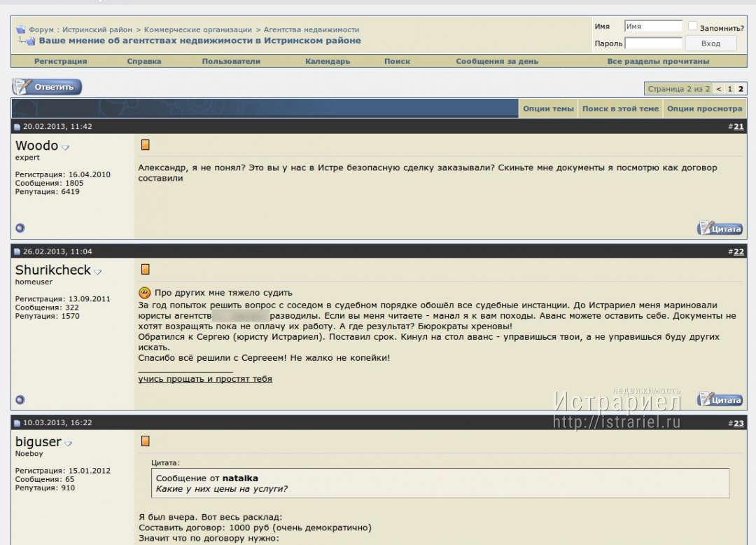Viewport: 756px width, 545px height.
Task: Open the Регистрация link in navigation bar
Action: 61,62
